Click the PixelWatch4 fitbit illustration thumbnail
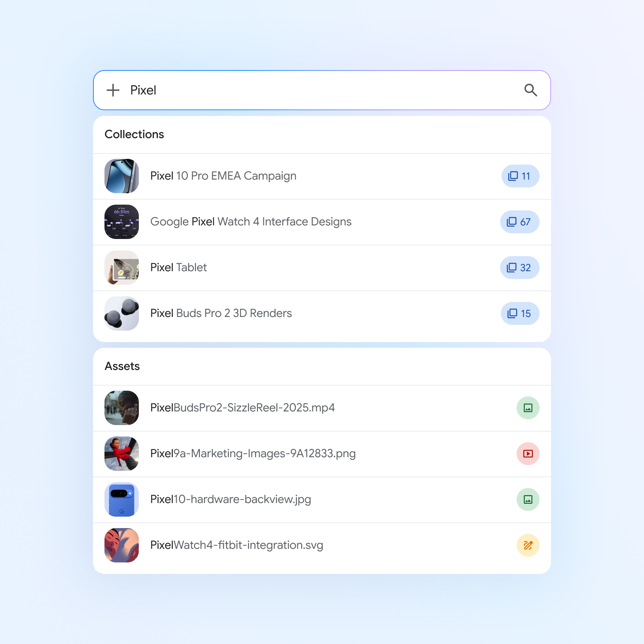This screenshot has height=644, width=644. point(122,545)
